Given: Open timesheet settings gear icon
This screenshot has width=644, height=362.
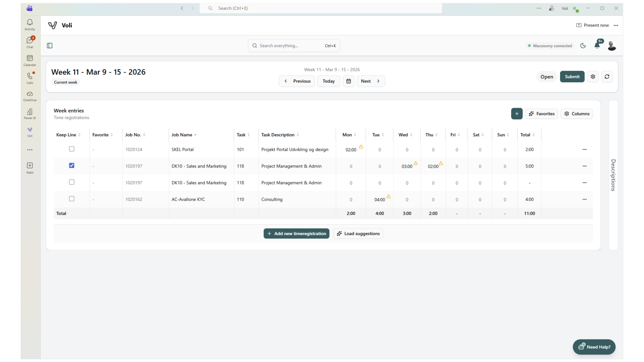Looking at the screenshot, I should pos(593,77).
